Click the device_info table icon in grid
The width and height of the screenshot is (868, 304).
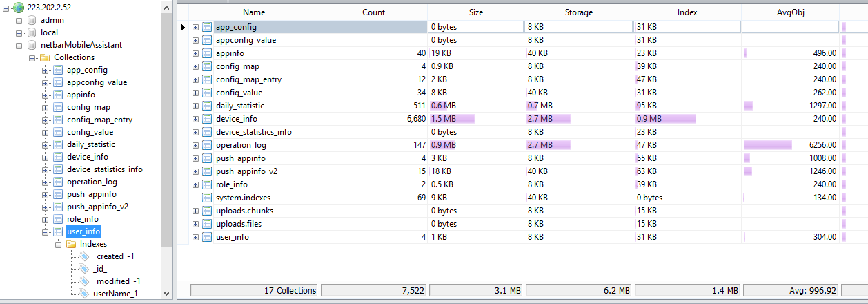(207, 119)
